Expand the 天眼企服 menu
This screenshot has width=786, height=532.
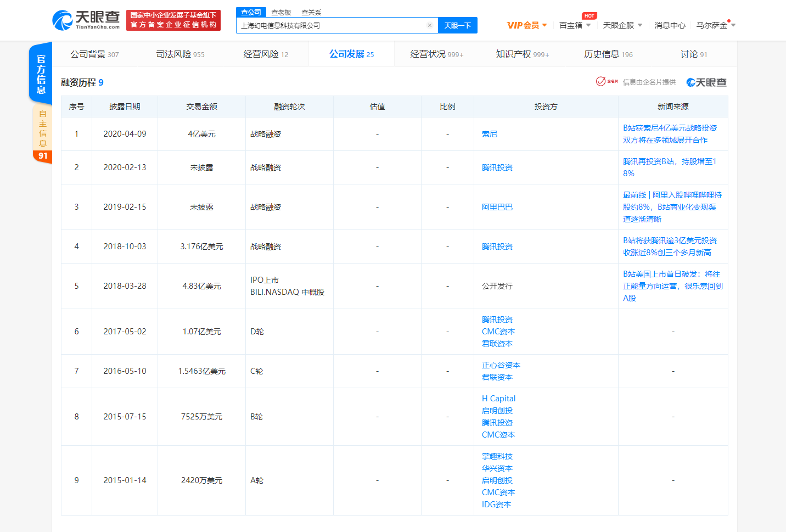(622, 25)
